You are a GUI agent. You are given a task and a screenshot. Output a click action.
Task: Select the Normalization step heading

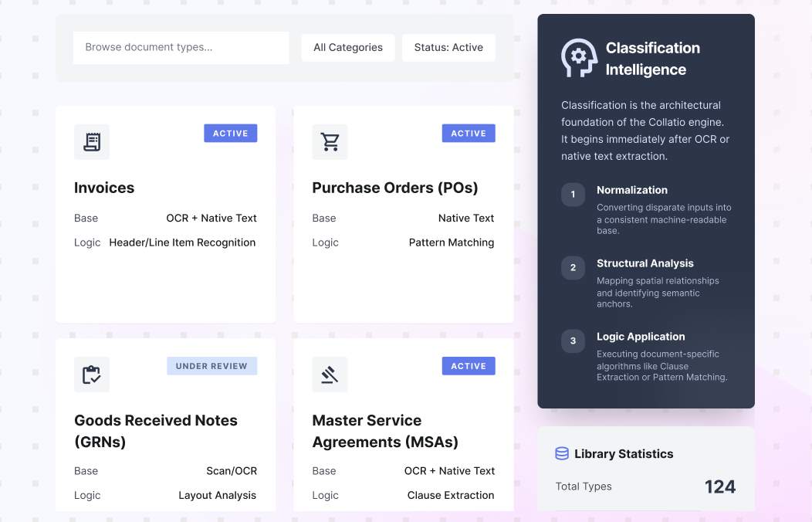pyautogui.click(x=632, y=190)
